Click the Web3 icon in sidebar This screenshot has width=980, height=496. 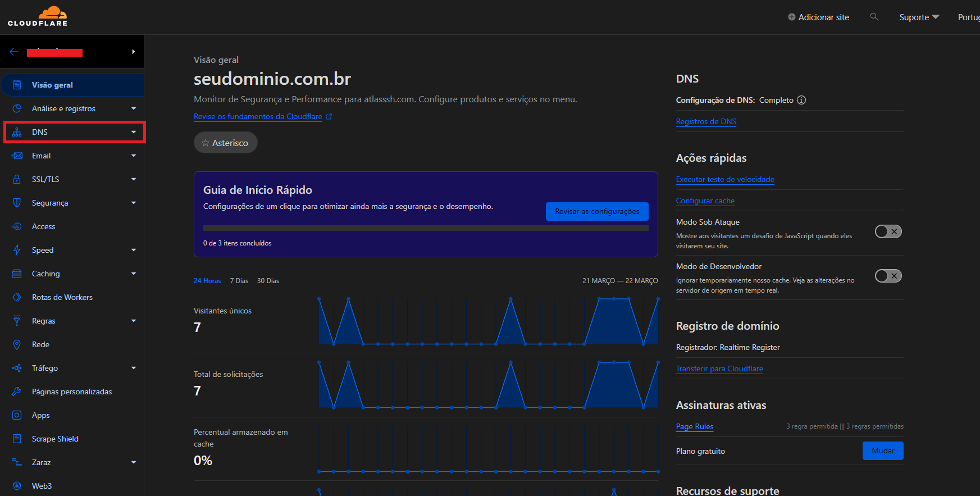pyautogui.click(x=17, y=486)
